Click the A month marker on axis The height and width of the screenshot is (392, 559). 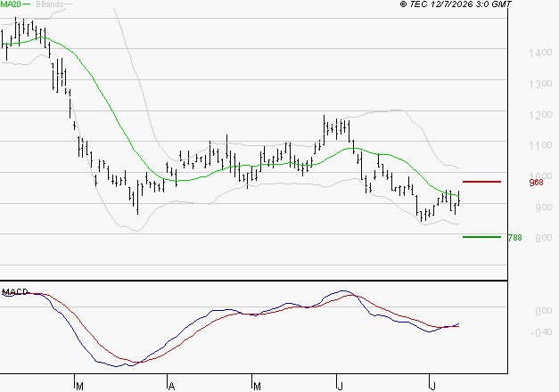[171, 387]
